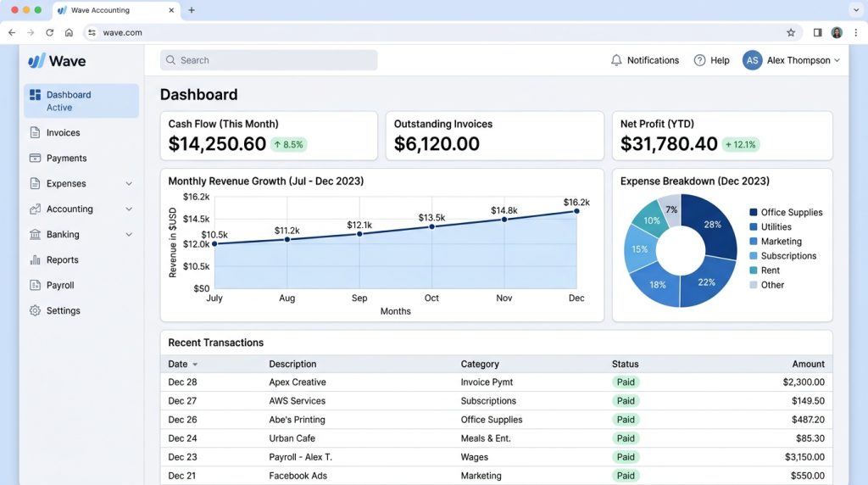
Task: Click the Payroll icon in sidebar
Action: pyautogui.click(x=35, y=285)
